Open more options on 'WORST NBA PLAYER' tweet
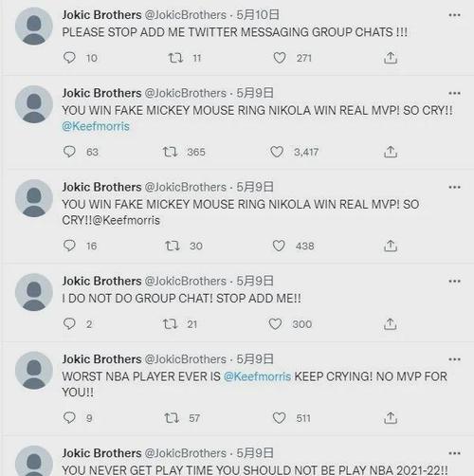Screen dimensions: 474x476 tap(454, 359)
